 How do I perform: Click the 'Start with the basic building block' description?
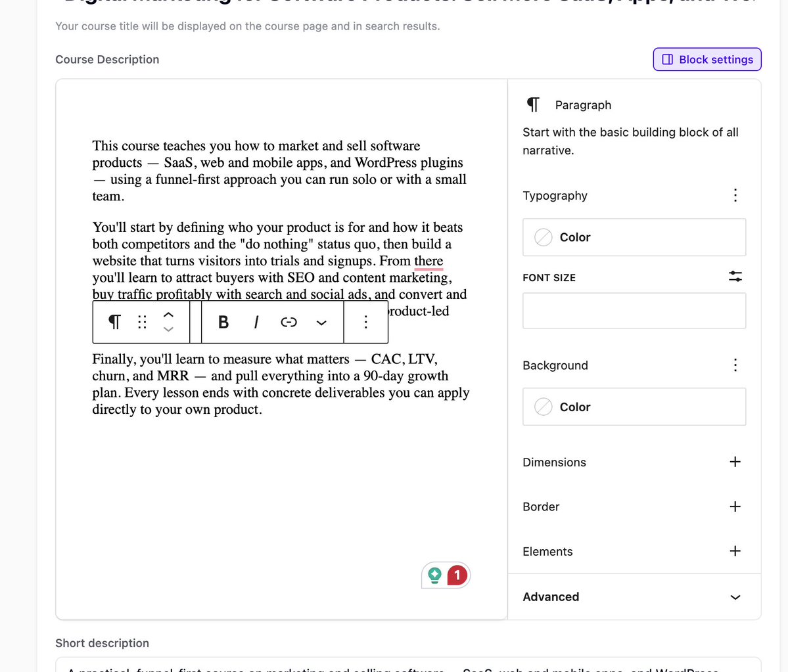point(631,141)
